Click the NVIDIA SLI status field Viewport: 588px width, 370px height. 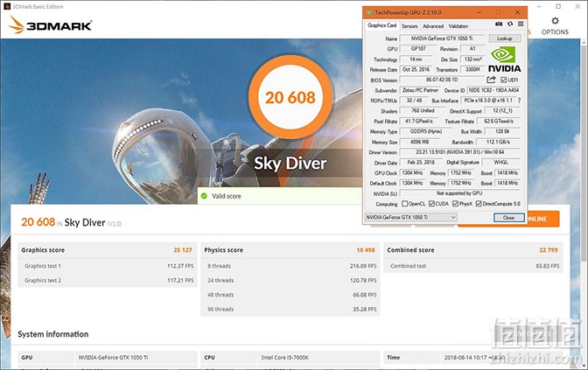pyautogui.click(x=459, y=193)
